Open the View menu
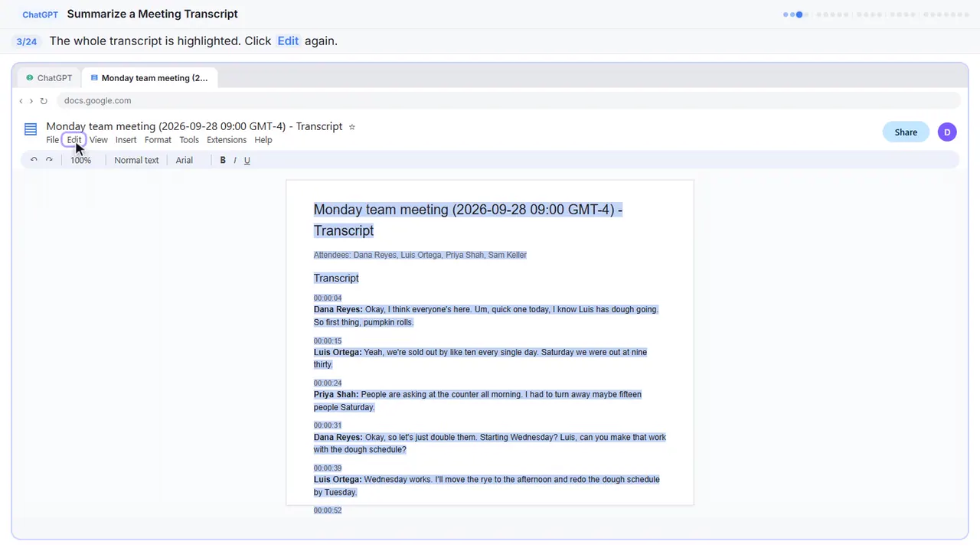 pos(99,140)
